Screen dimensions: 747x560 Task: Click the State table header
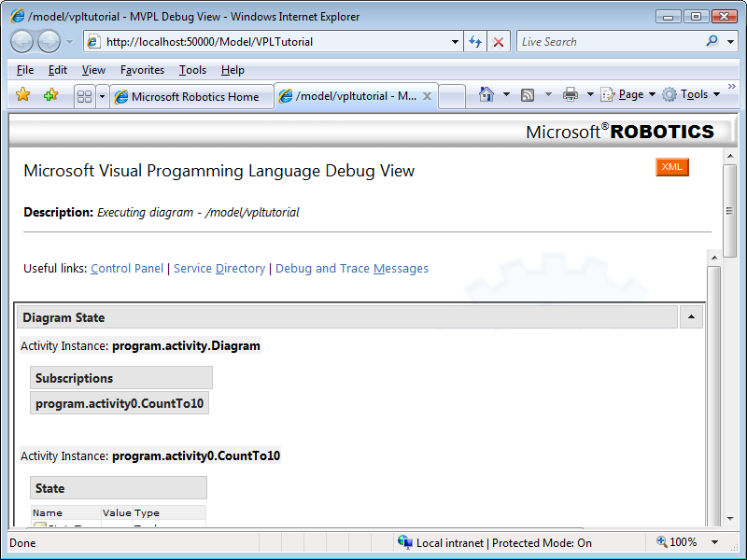[x=119, y=488]
